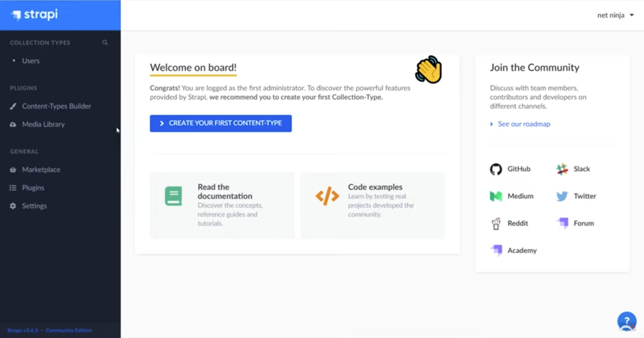
Task: Select Users collection type
Action: 31,61
